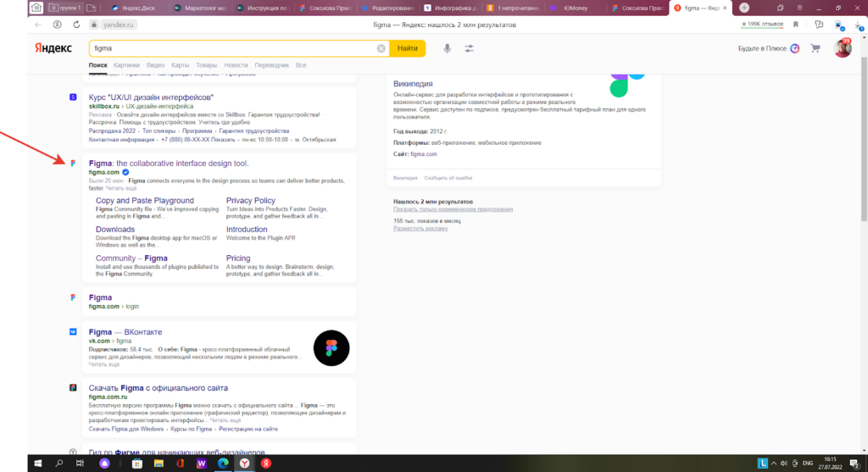Open the Copy and Paste Playground link
The height and width of the screenshot is (472, 868).
coord(144,200)
